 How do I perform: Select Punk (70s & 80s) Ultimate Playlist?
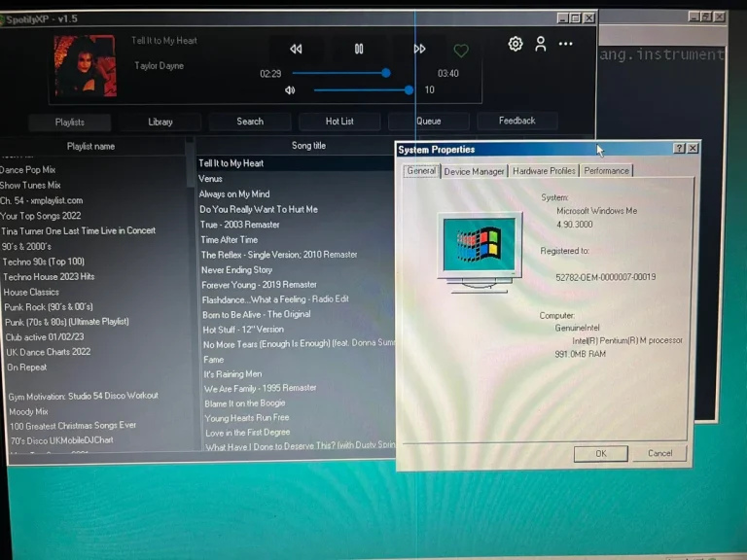(67, 322)
